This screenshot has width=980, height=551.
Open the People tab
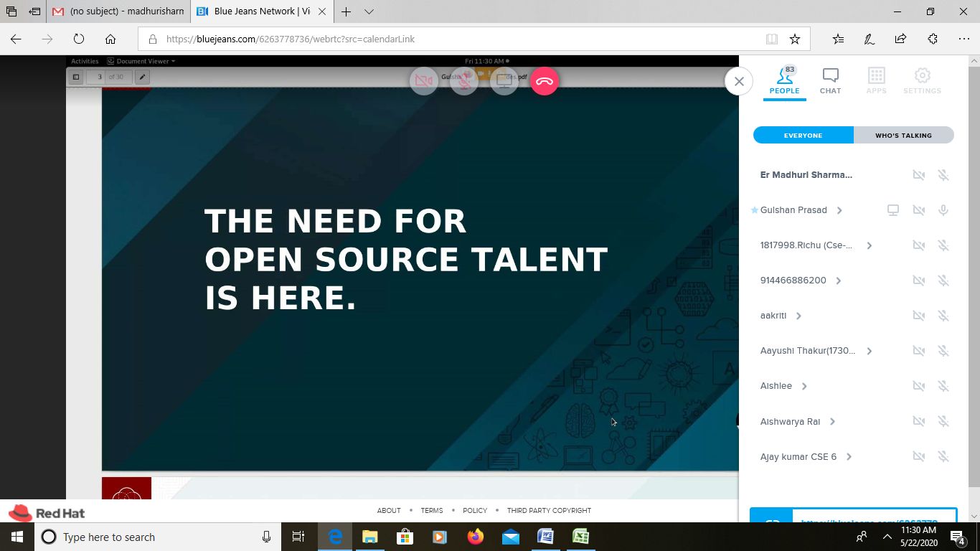click(x=785, y=80)
